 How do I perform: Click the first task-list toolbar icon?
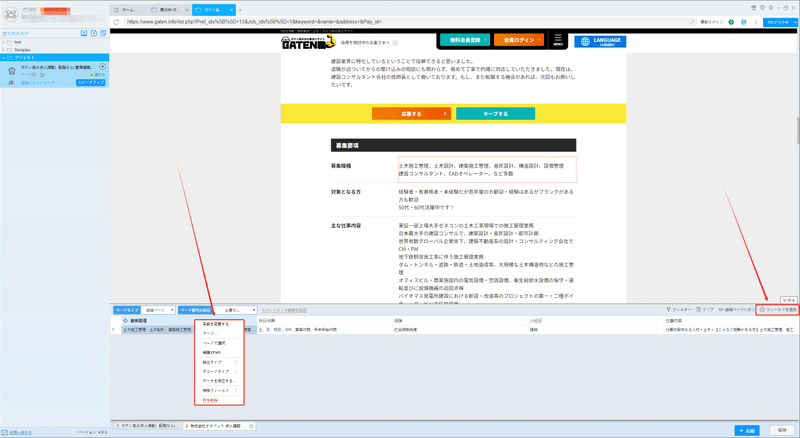(84, 33)
